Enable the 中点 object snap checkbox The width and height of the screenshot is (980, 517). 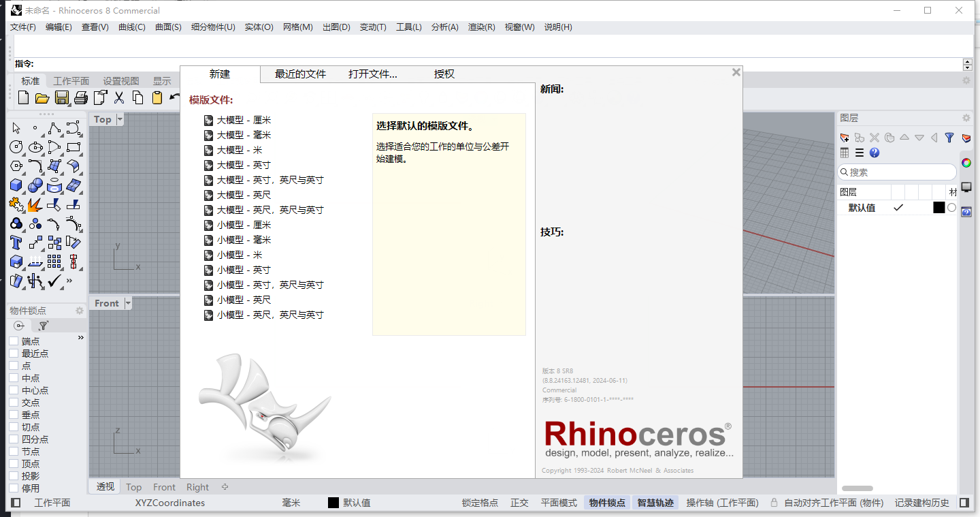coord(14,378)
